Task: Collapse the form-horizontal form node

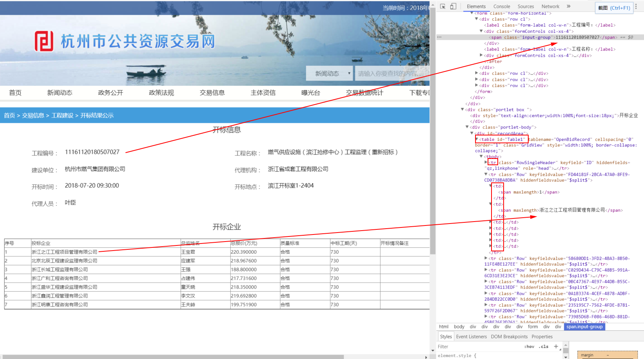Action: point(472,13)
